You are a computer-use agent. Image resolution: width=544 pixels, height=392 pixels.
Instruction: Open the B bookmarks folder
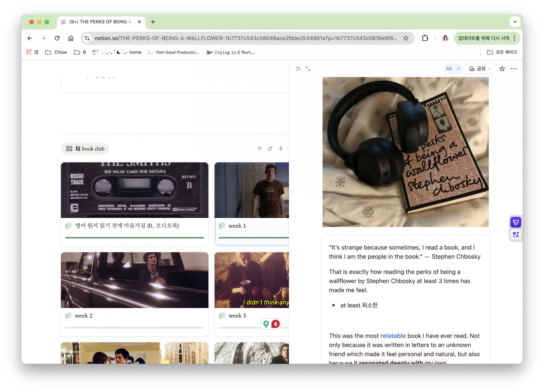click(80, 52)
